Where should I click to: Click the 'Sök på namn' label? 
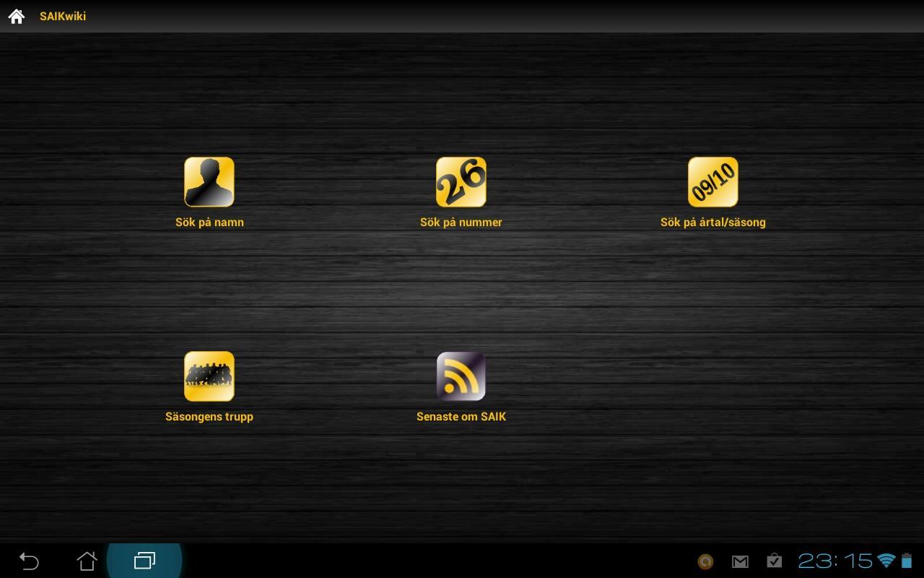click(x=209, y=223)
